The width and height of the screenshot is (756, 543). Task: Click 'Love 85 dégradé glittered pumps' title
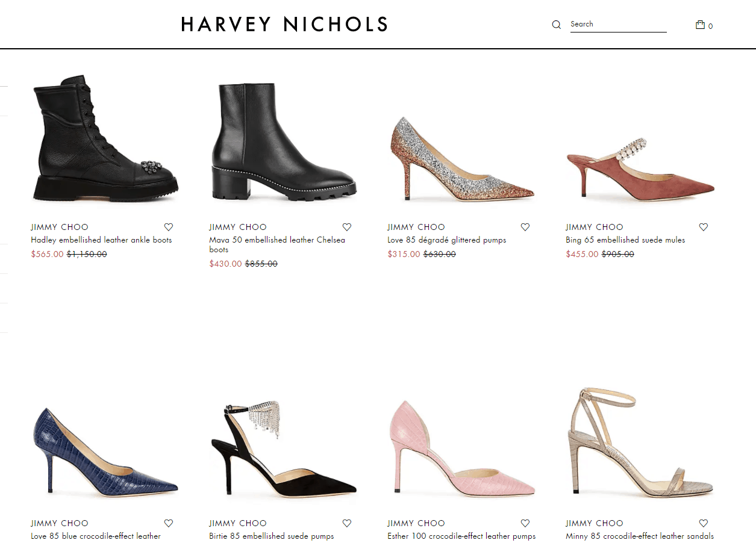coord(447,240)
